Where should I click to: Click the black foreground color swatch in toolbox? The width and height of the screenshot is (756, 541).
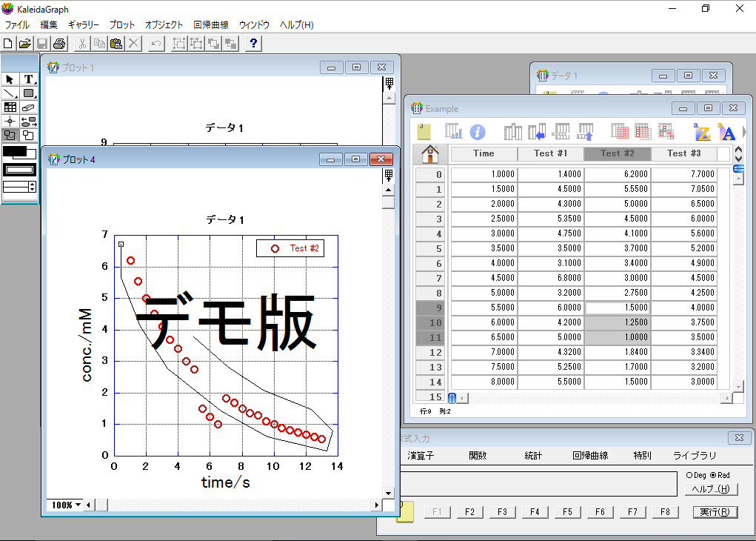[15, 151]
